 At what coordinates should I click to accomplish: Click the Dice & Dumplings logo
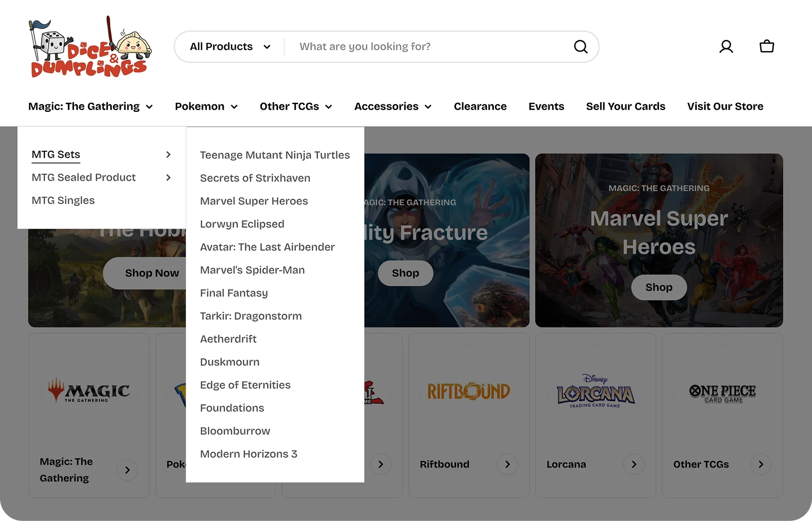click(x=90, y=47)
